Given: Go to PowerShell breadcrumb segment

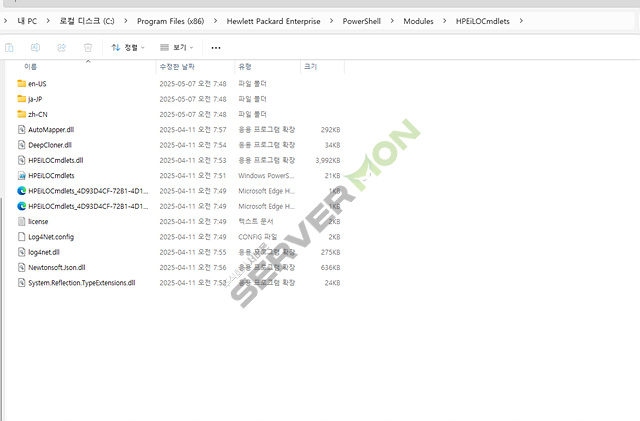Looking at the screenshot, I should pyautogui.click(x=362, y=21).
